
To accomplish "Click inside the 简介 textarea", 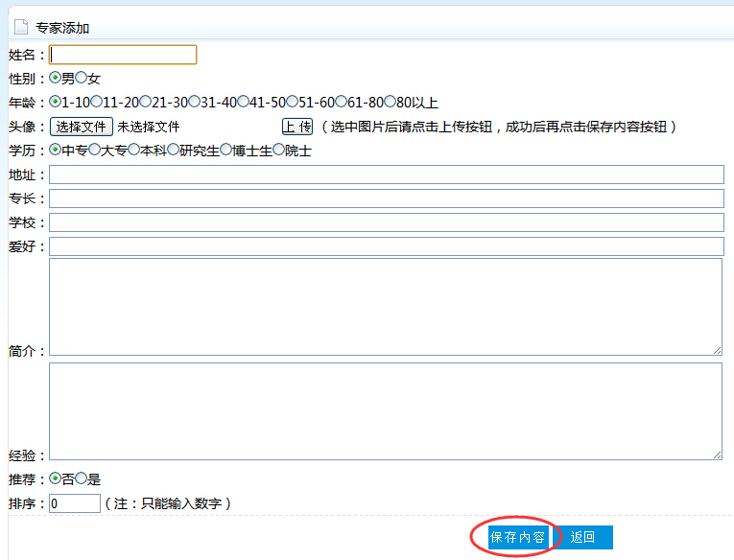I will tap(386, 307).
